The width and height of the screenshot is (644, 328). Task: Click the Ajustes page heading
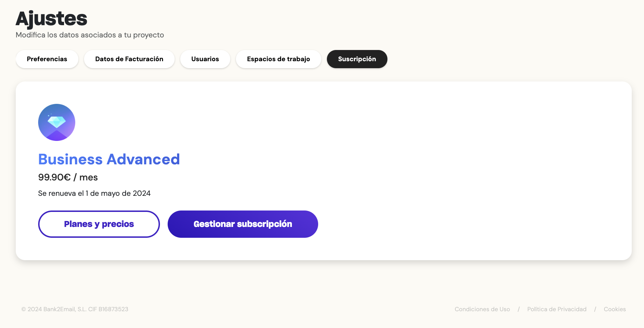click(x=51, y=19)
